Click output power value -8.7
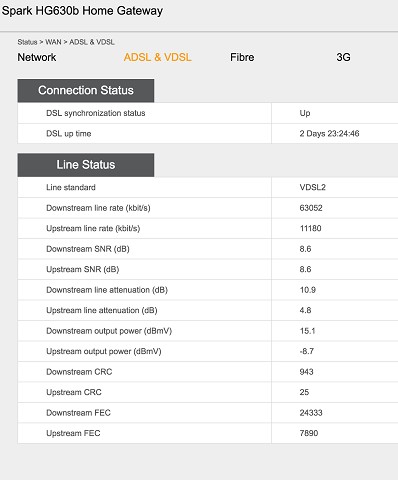Viewport: 398px width, 480px height. [x=307, y=351]
